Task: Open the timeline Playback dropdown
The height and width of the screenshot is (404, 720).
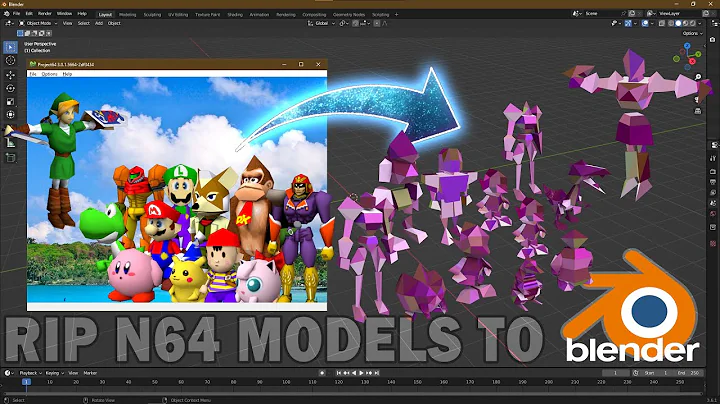Action: 30,373
